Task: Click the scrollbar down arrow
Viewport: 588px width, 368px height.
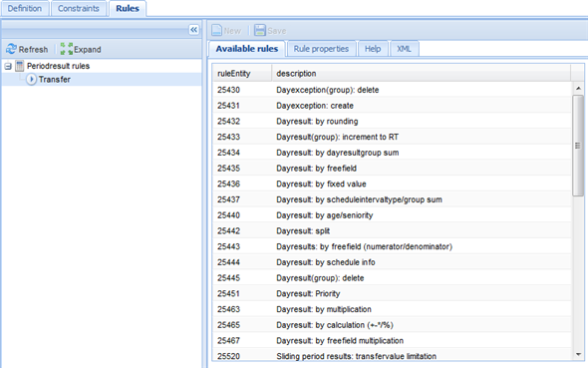Action: [578, 354]
